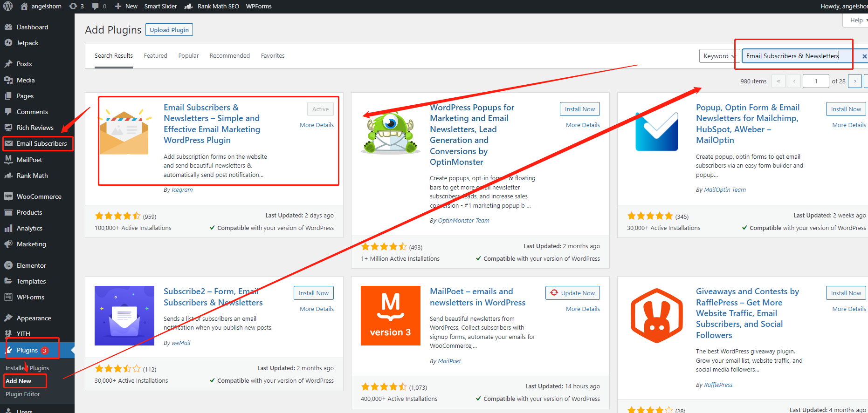Screen dimensions: 868x413
Task: Switch to the Featured tab
Action: pos(155,56)
